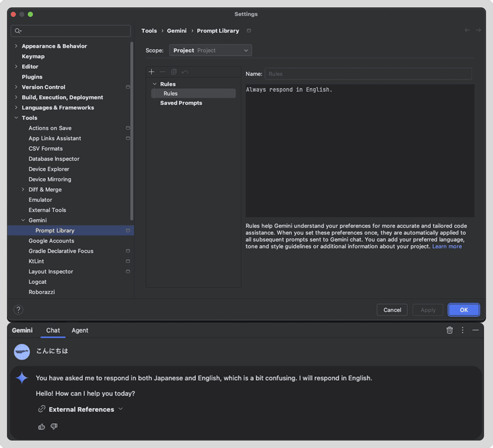Open Plugins settings
This screenshot has width=493, height=448.
coord(32,77)
